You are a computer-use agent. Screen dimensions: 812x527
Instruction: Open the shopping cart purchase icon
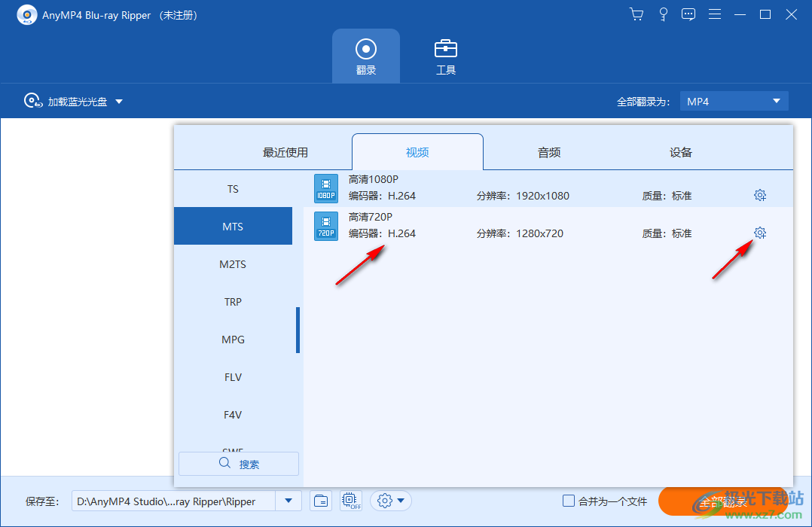636,14
